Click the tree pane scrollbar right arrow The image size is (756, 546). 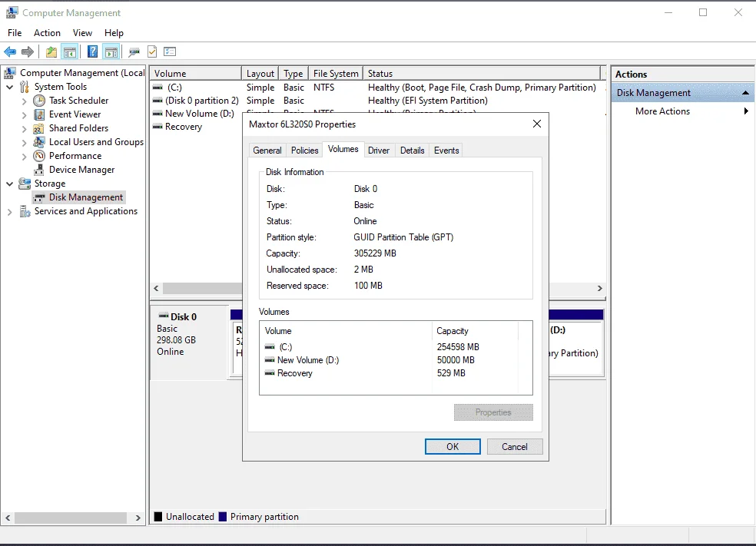(138, 518)
